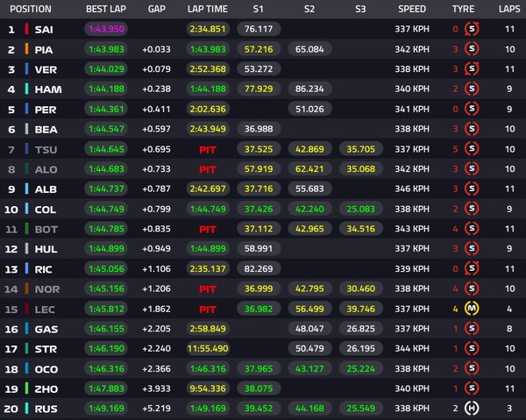Click the SPEED column header
Viewport: 526px width, 420px height.
[x=412, y=9]
